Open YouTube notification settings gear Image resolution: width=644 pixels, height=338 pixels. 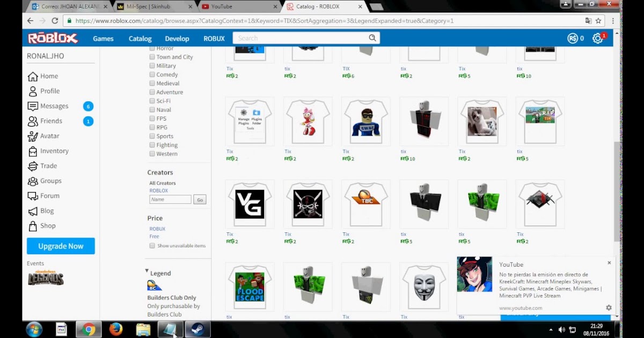pos(609,308)
